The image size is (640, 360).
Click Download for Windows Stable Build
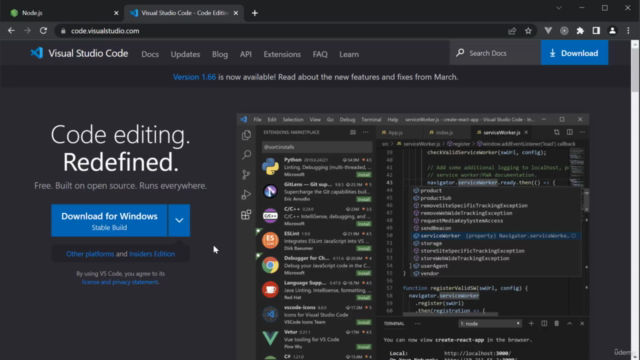(x=109, y=220)
